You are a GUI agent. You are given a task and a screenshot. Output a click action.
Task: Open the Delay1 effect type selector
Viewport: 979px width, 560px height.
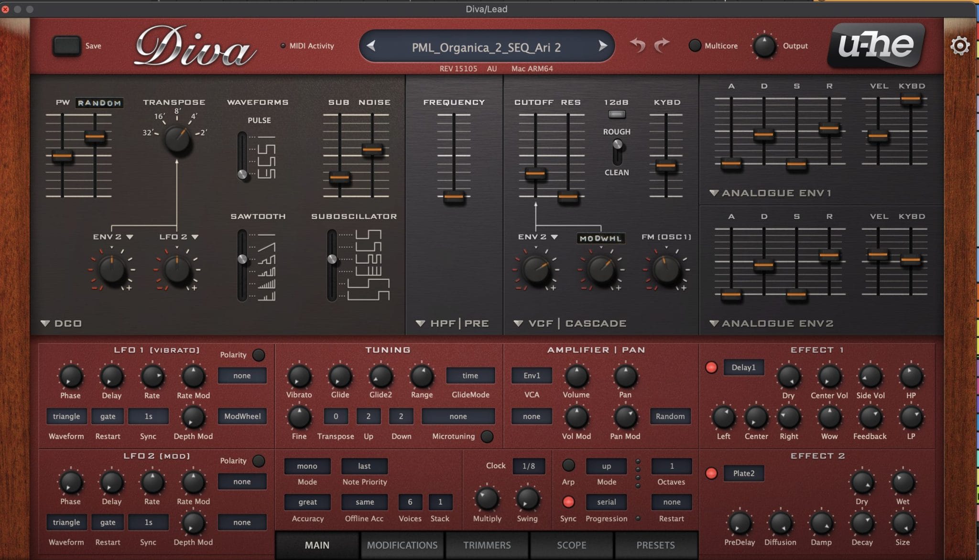coord(744,367)
